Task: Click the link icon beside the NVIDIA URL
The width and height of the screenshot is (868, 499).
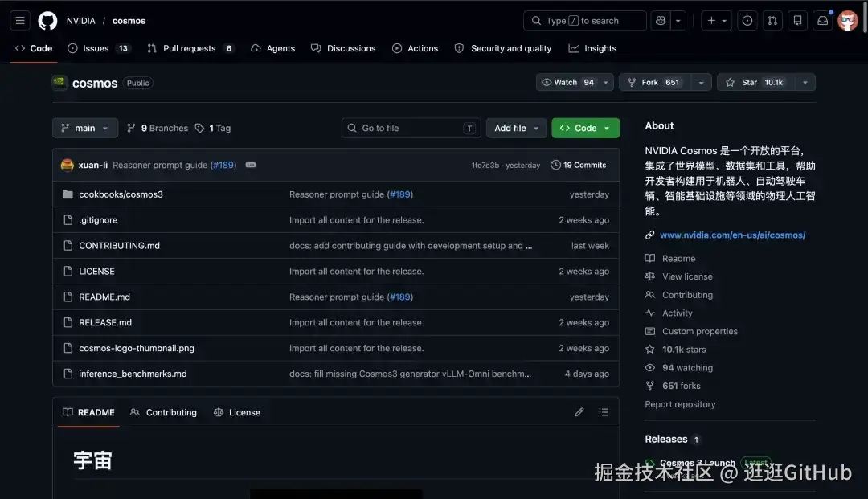Action: pyautogui.click(x=650, y=235)
